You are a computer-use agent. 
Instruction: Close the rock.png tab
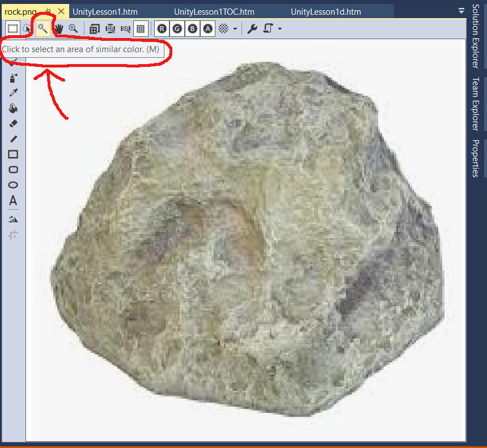[x=61, y=11]
